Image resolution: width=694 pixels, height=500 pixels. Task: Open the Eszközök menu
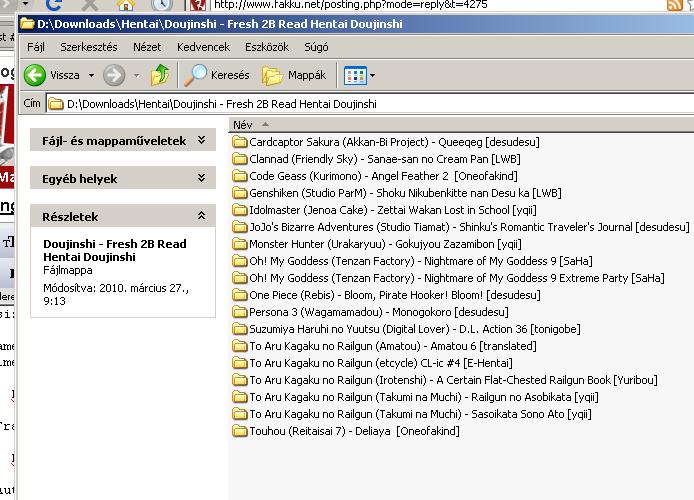pyautogui.click(x=267, y=47)
